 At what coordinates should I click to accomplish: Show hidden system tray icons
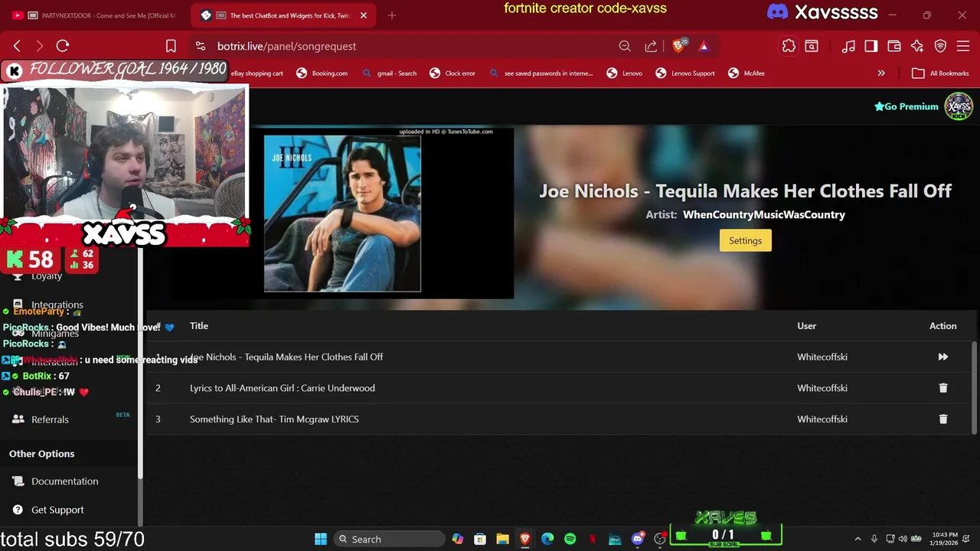[857, 539]
